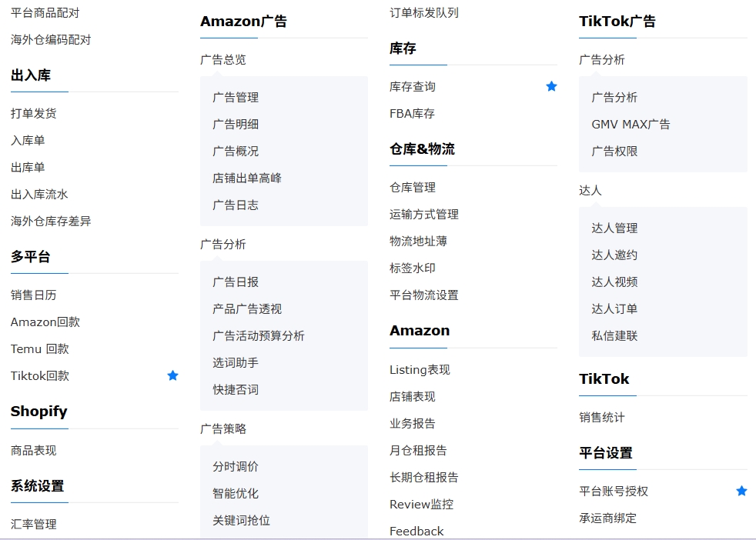Open 运输方式管理
The image size is (756, 540).
424,215
